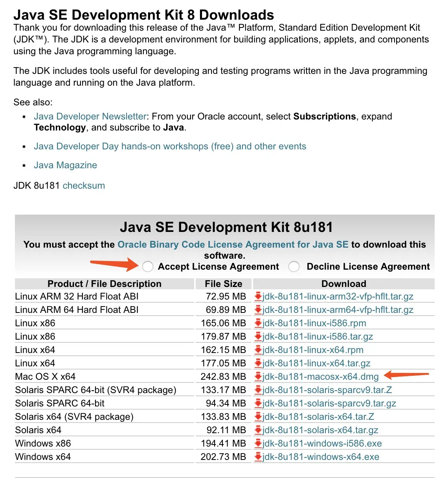Open Oracle Binary Code License Agreement link
Viewport: 448px width, 478px height.
click(x=233, y=245)
